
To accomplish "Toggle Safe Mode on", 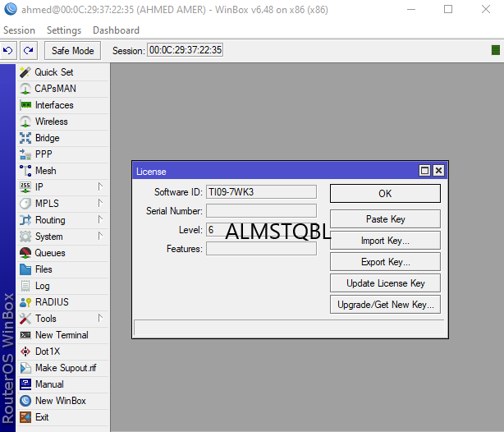I will [72, 50].
